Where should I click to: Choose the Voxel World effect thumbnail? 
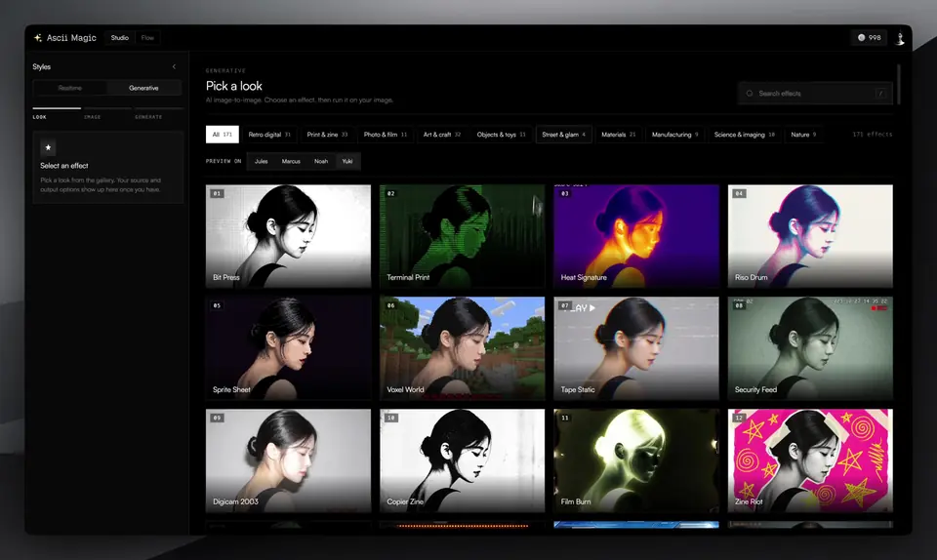(x=462, y=348)
